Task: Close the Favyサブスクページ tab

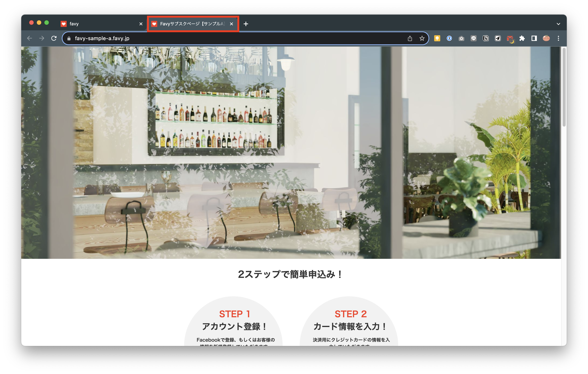Action: coord(231,24)
